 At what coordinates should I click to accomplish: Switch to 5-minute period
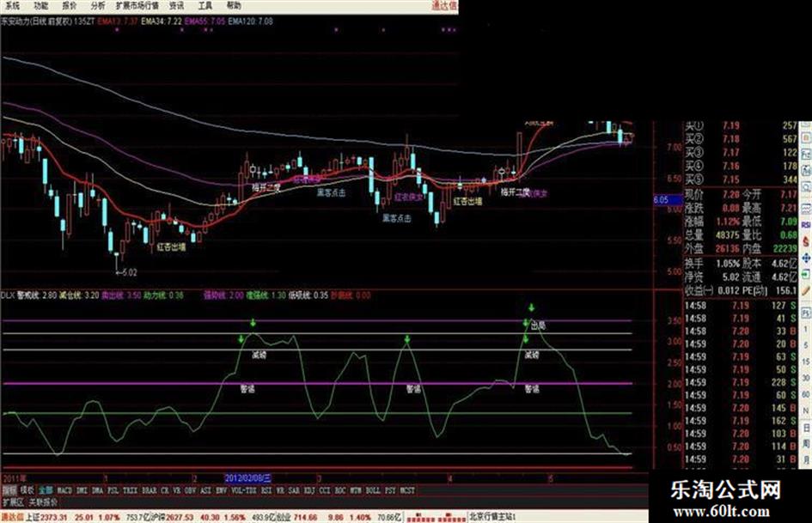(x=806, y=345)
